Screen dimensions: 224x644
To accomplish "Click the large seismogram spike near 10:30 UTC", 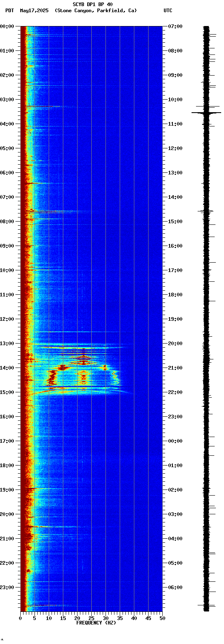I will (207, 113).
